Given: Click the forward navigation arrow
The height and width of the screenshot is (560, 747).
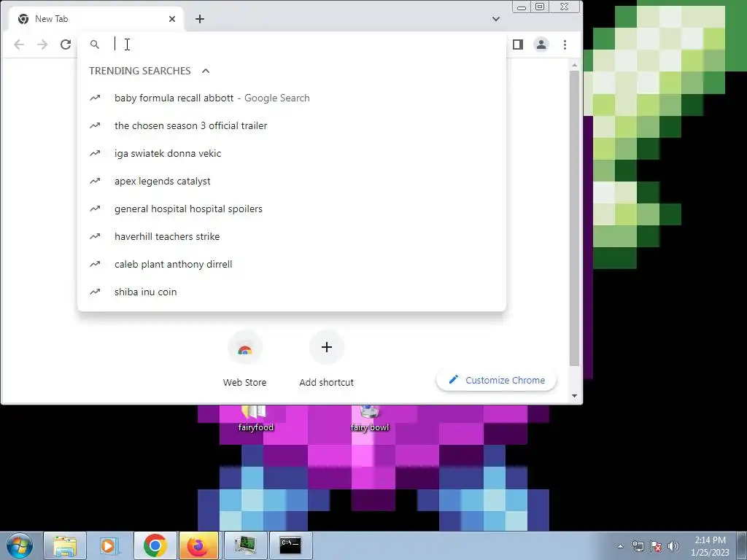Looking at the screenshot, I should [42, 44].
